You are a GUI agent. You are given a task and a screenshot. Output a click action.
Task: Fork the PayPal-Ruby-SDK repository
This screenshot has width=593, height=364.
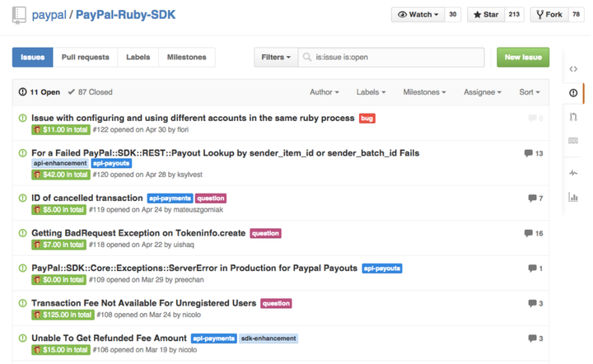tap(549, 14)
